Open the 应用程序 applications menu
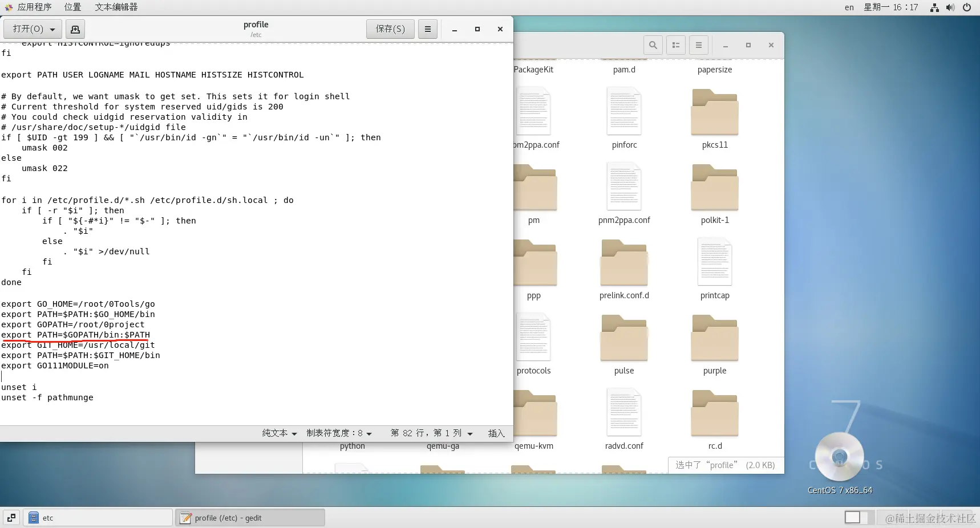This screenshot has height=528, width=980. [29, 7]
